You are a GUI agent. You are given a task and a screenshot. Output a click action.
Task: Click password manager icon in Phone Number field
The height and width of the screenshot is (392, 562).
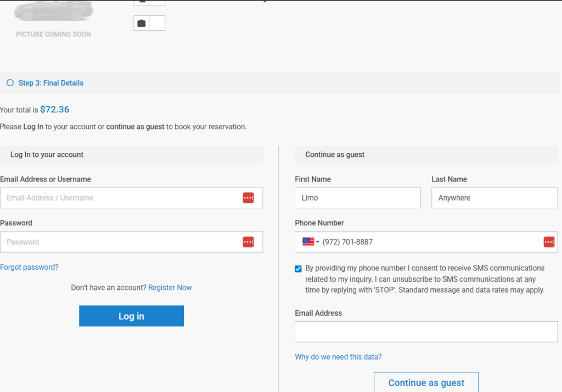pyautogui.click(x=549, y=242)
